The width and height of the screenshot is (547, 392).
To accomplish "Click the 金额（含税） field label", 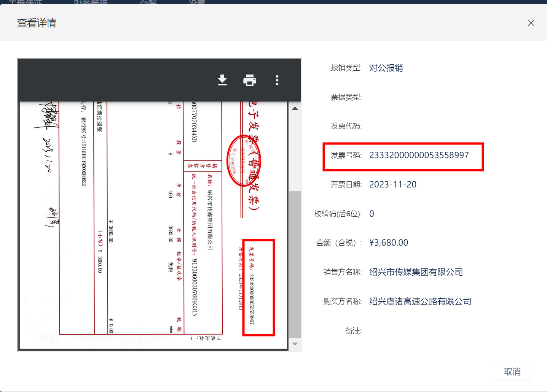I will pyautogui.click(x=339, y=243).
